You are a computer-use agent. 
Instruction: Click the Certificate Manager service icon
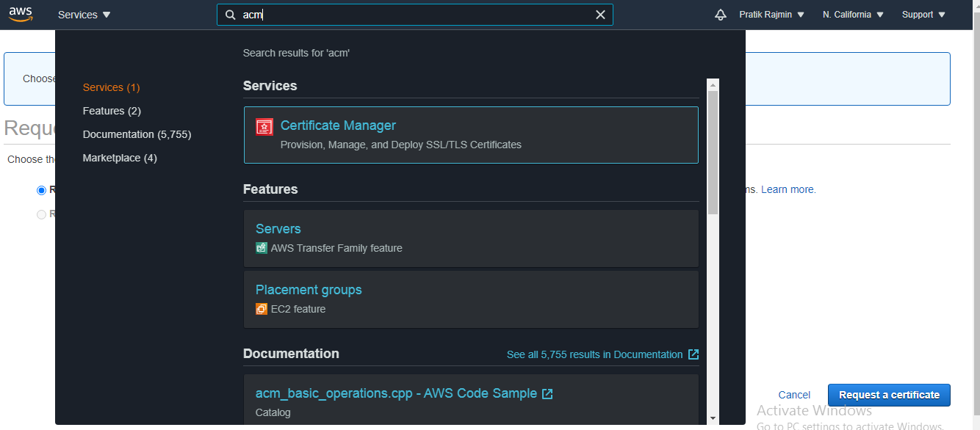tap(264, 127)
